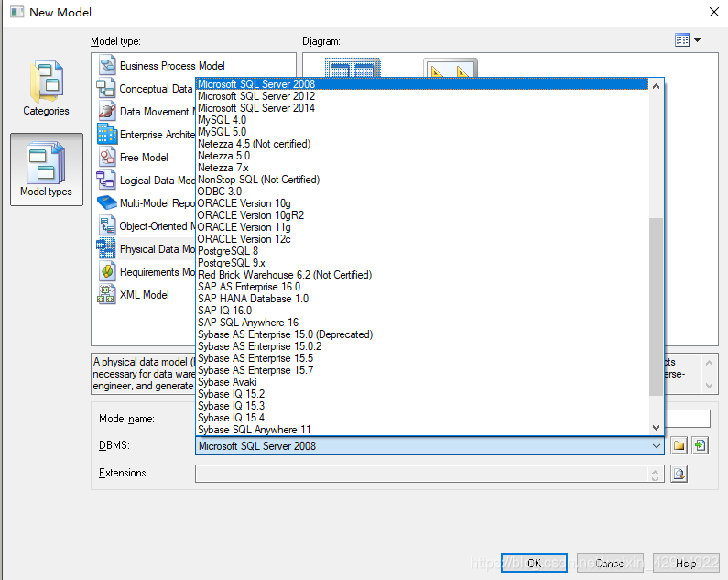Pick the XML Model icon
Viewport: 728px width, 580px height.
pyautogui.click(x=106, y=295)
